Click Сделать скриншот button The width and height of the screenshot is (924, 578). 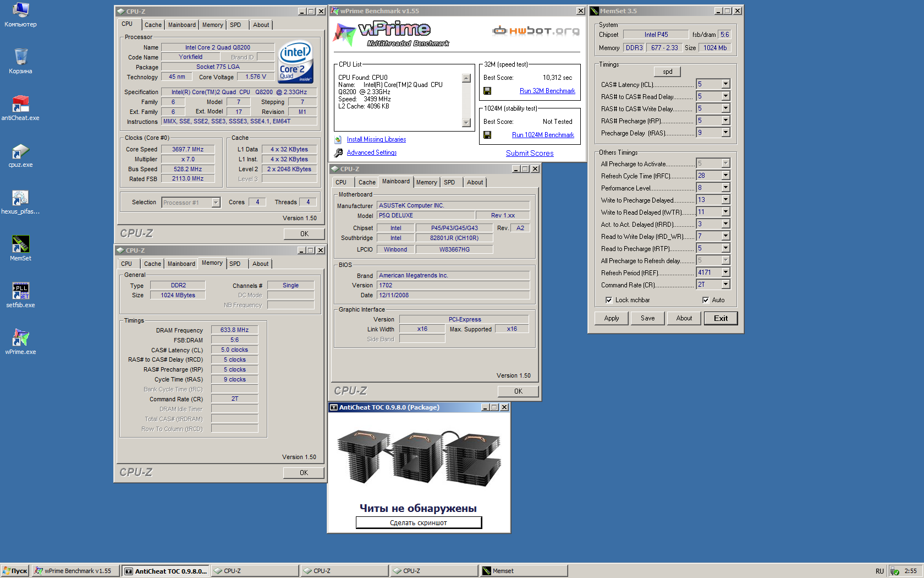click(x=419, y=522)
